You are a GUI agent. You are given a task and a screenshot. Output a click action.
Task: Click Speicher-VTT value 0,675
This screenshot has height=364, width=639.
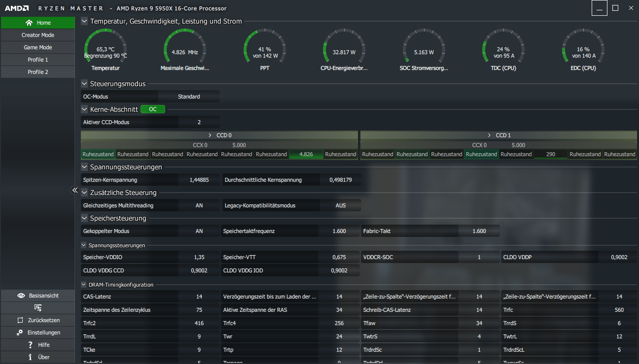pyautogui.click(x=339, y=257)
